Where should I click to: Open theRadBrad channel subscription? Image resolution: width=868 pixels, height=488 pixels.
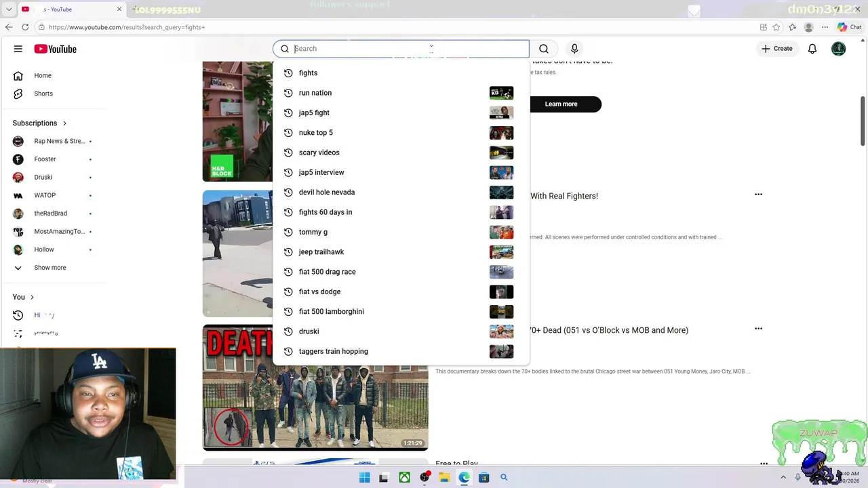pyautogui.click(x=53, y=213)
